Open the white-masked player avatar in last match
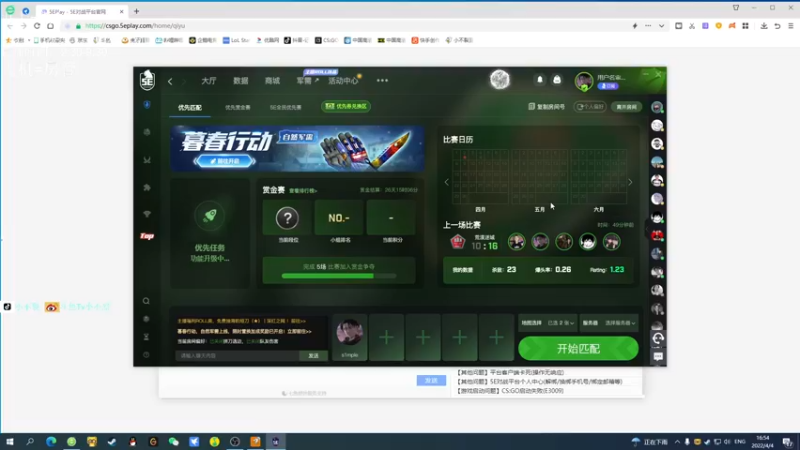 pyautogui.click(x=588, y=242)
